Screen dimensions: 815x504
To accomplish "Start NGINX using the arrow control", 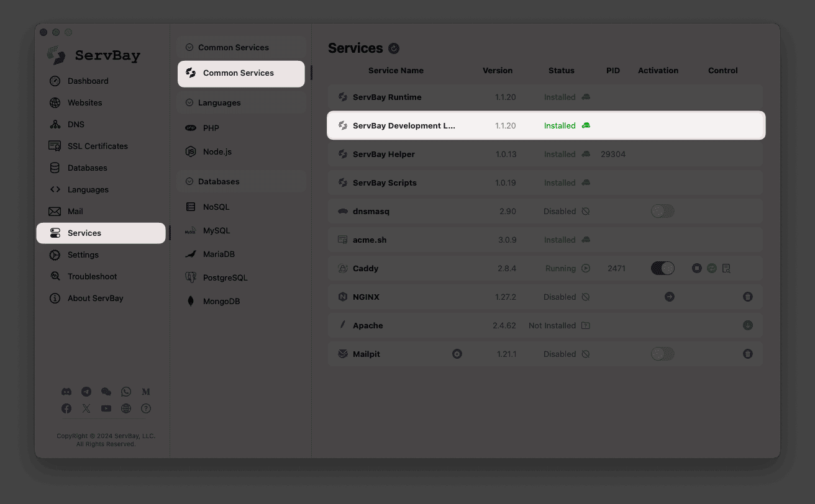I will 669,297.
